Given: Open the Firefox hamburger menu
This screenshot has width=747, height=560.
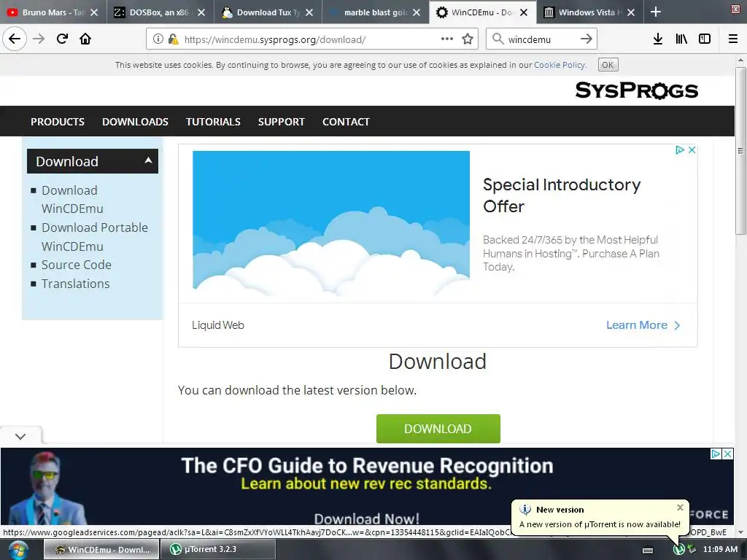Looking at the screenshot, I should click(733, 39).
